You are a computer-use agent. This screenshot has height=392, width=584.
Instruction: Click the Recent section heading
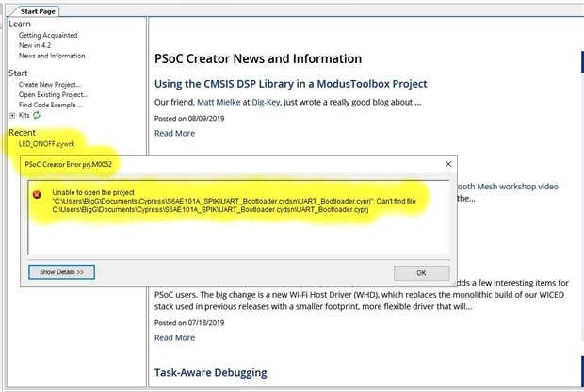click(22, 133)
